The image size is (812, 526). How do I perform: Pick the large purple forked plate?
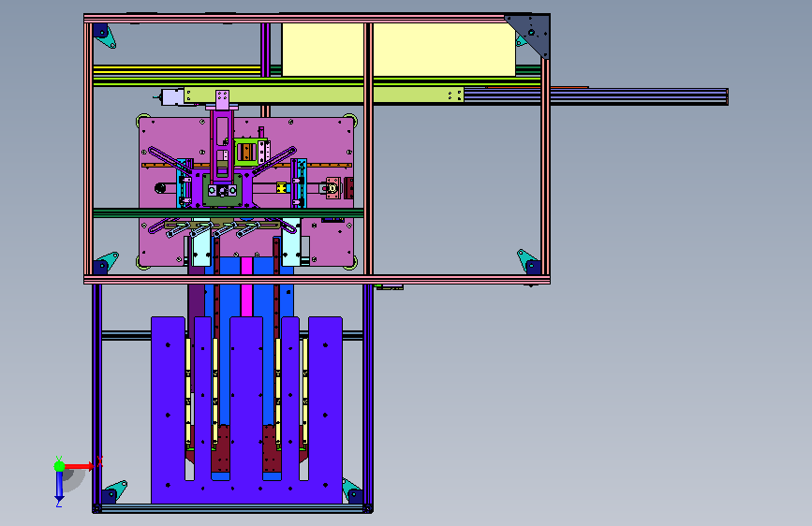pos(246,409)
